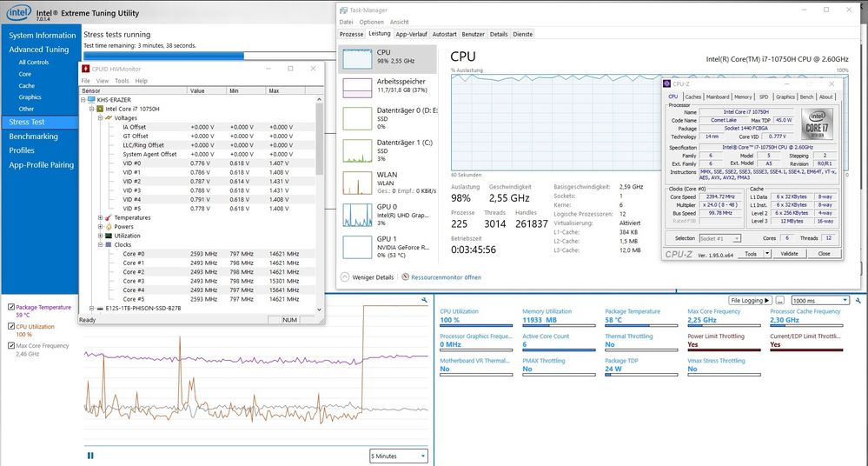Toggle the Max Core Frequency checkbox
Image resolution: width=868 pixels, height=466 pixels.
tap(10, 345)
